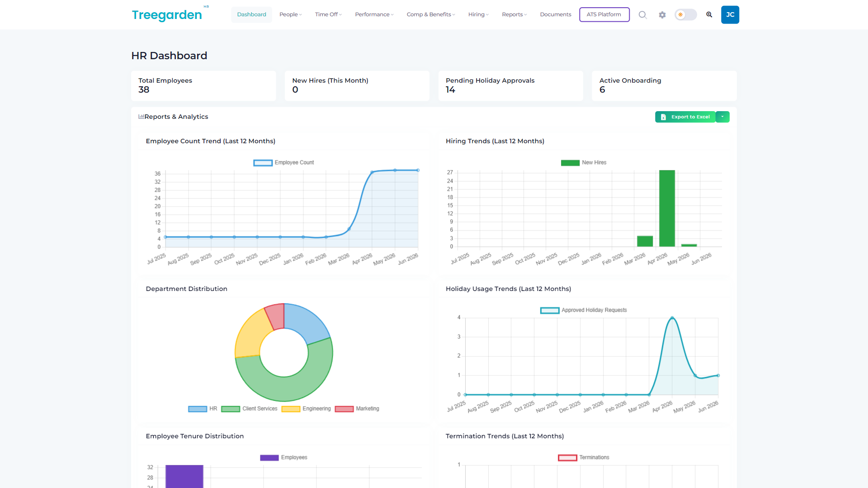Toggle Employee Count legend item

[x=283, y=163]
